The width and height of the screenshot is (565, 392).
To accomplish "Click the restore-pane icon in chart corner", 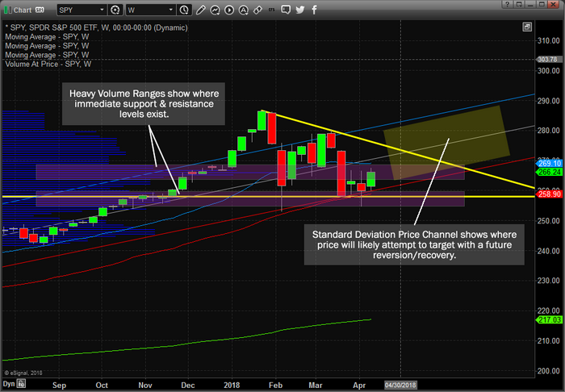I will coord(527,27).
